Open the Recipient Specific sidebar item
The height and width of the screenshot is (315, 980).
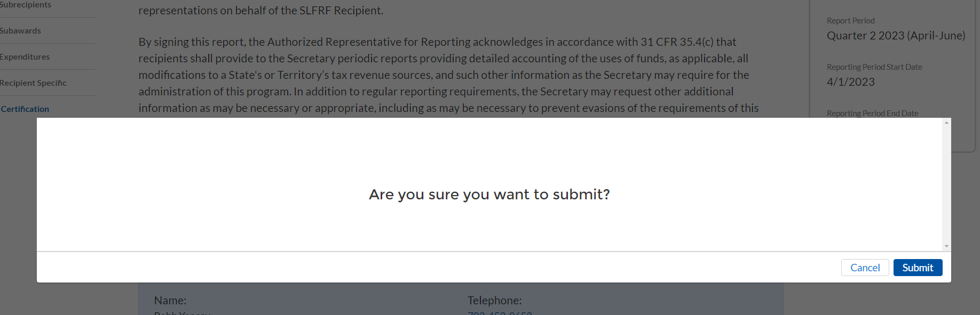point(33,83)
